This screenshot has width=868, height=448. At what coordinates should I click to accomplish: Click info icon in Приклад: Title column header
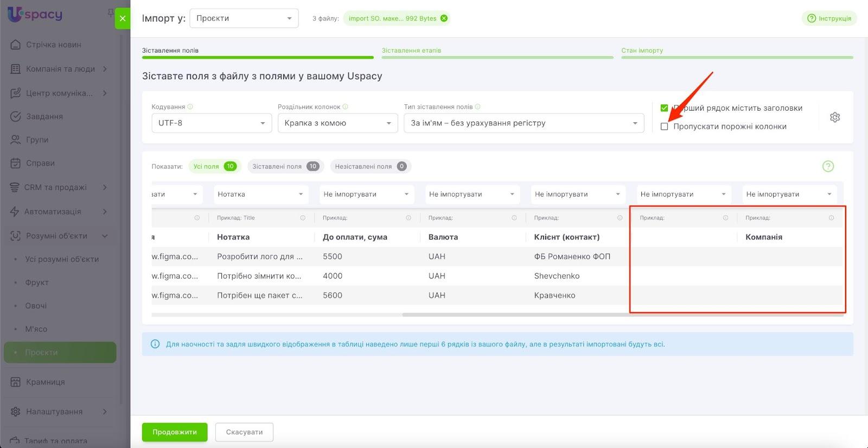(x=303, y=218)
